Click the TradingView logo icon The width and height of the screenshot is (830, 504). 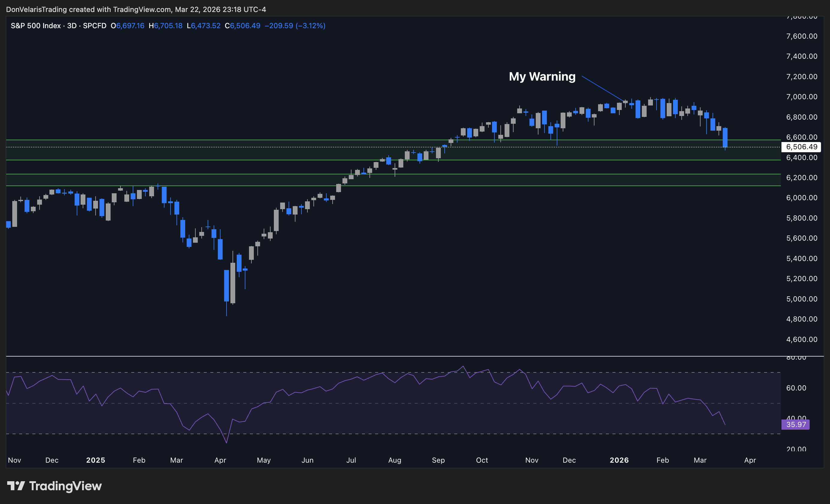pyautogui.click(x=16, y=486)
